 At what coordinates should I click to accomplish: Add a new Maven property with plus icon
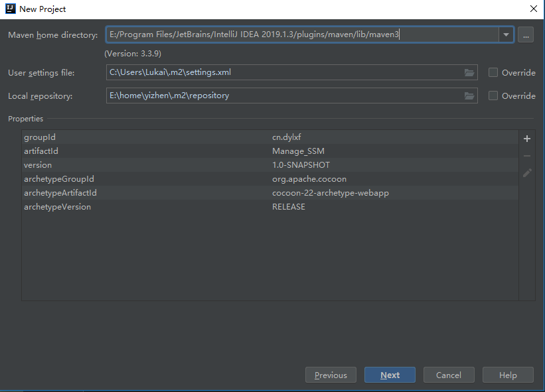(527, 139)
